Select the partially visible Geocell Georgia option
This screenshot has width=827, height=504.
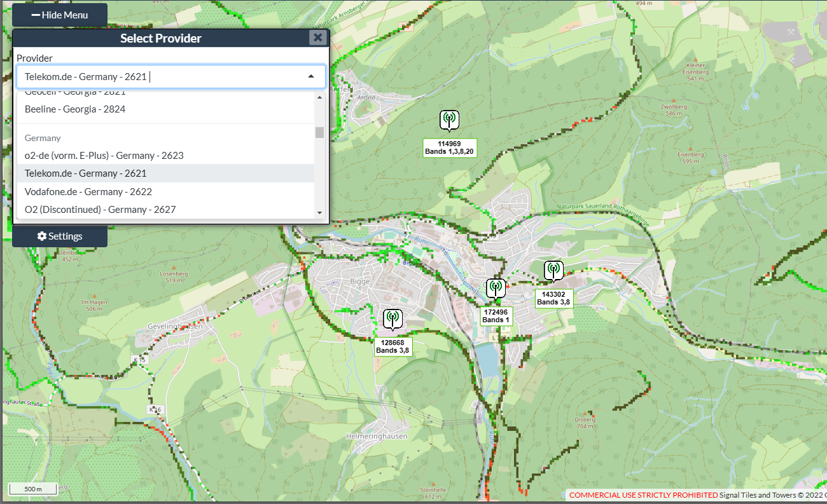(166, 94)
